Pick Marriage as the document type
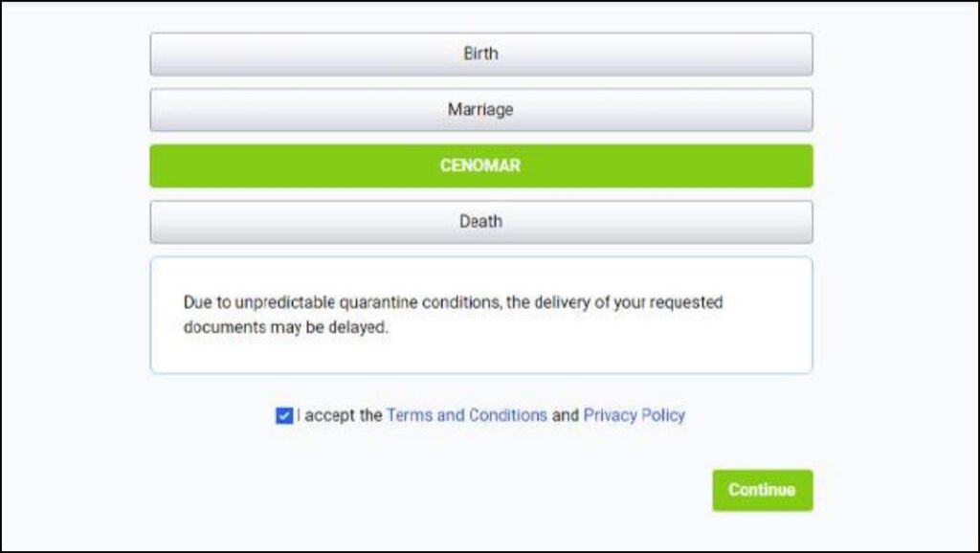This screenshot has height=553, width=980. [481, 110]
